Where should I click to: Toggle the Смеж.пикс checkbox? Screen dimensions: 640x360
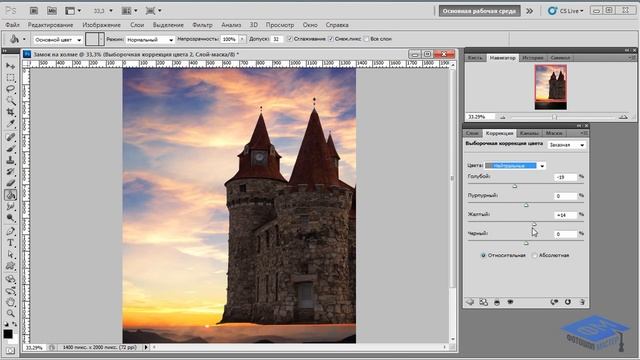[x=331, y=39]
